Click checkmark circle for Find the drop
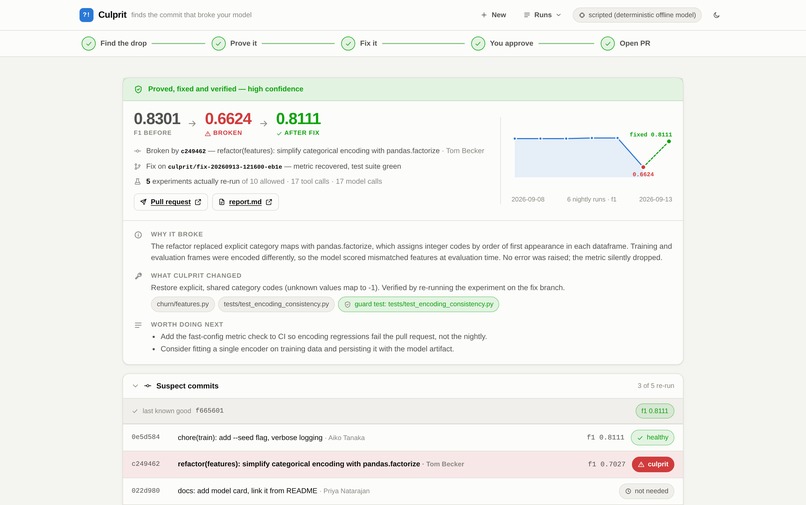 pyautogui.click(x=88, y=43)
